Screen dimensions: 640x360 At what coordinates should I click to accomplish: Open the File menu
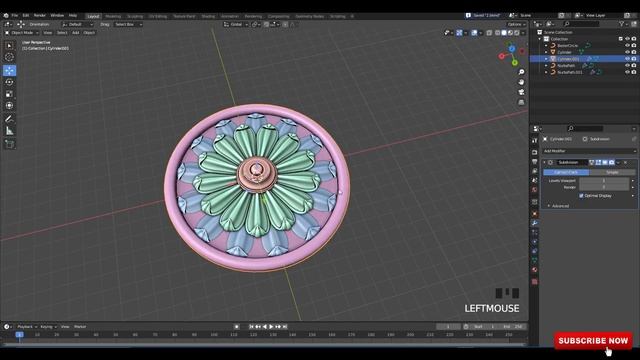pos(15,16)
